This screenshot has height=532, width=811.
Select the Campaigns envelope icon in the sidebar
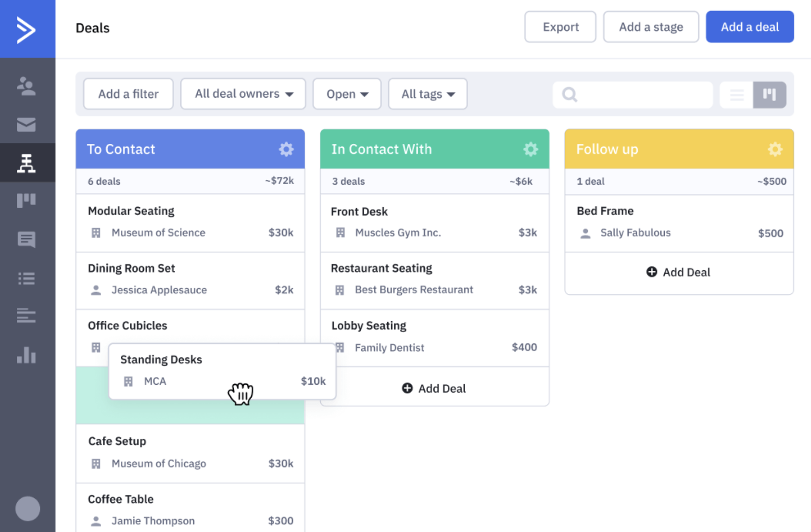pos(27,125)
